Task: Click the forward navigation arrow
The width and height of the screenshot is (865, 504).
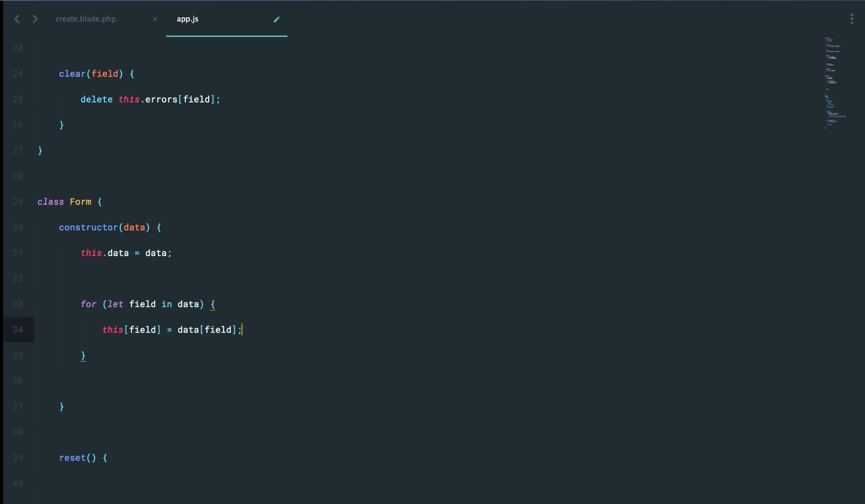Action: tap(35, 19)
